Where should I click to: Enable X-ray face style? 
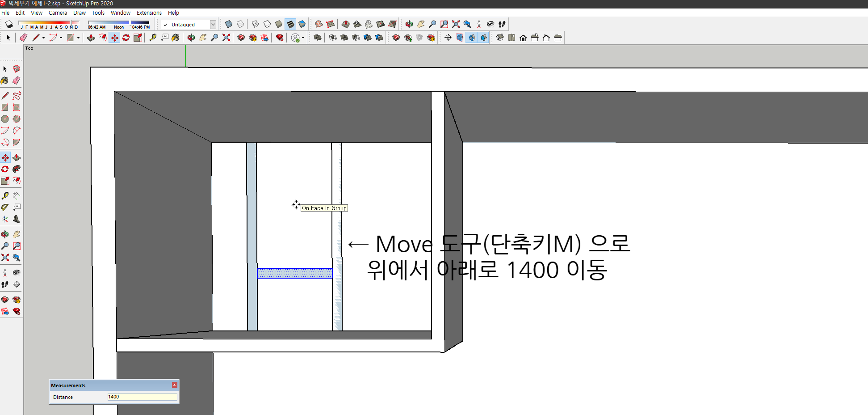(229, 24)
